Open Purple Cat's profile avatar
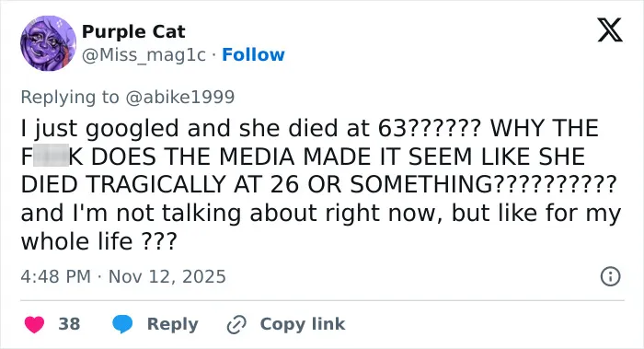This screenshot has width=644, height=349. (48, 43)
